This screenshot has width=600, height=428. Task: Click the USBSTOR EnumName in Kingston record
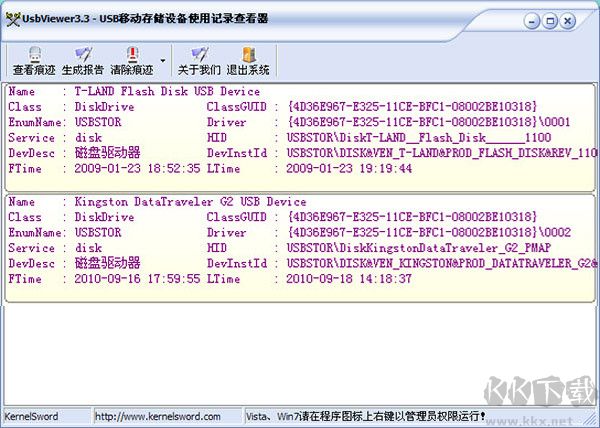tap(98, 233)
